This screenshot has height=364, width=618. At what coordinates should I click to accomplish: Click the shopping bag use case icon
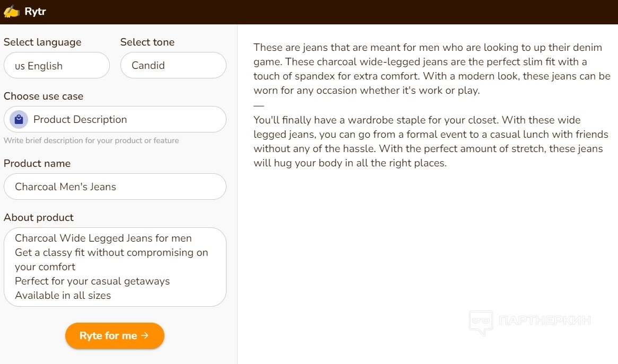pos(19,119)
